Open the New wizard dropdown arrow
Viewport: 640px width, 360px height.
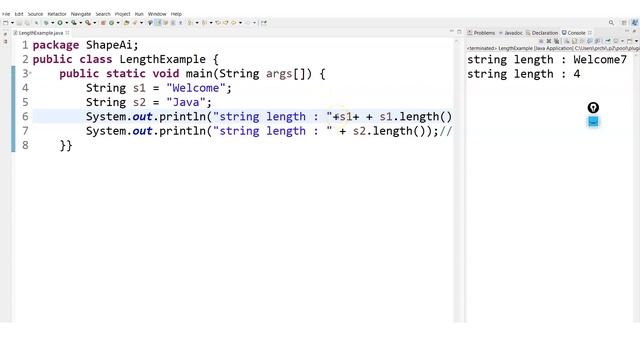[x=12, y=23]
